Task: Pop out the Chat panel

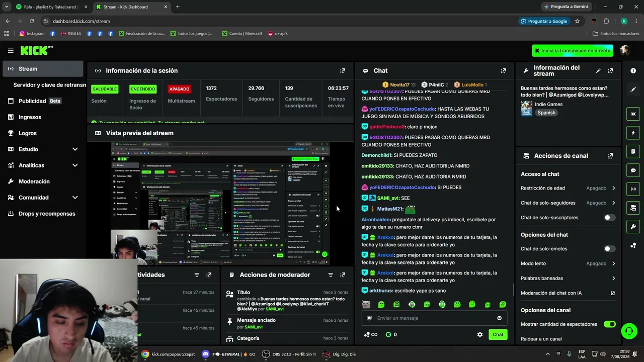Action: 503,71
